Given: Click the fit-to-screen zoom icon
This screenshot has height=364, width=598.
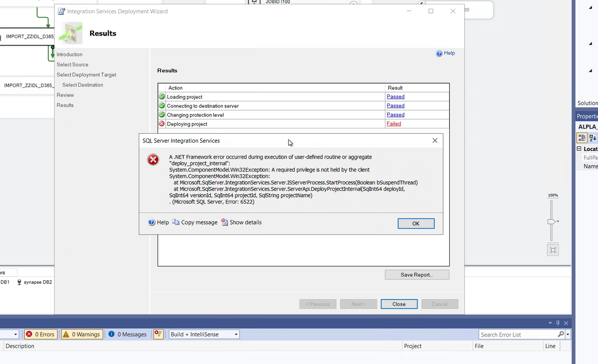Looking at the screenshot, I should 553,250.
